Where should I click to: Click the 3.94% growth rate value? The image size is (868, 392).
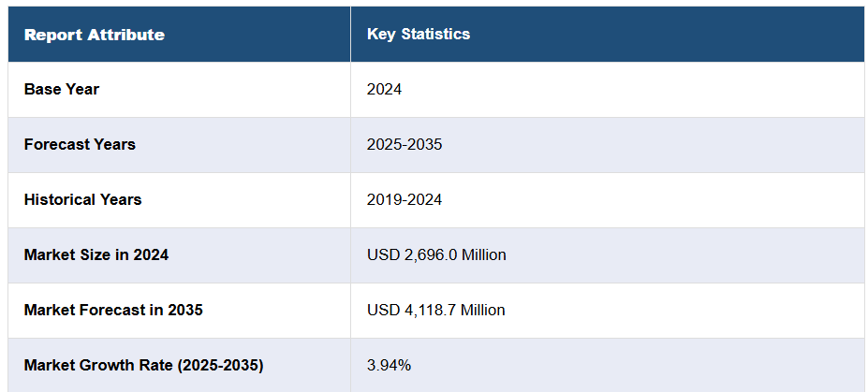coord(389,365)
